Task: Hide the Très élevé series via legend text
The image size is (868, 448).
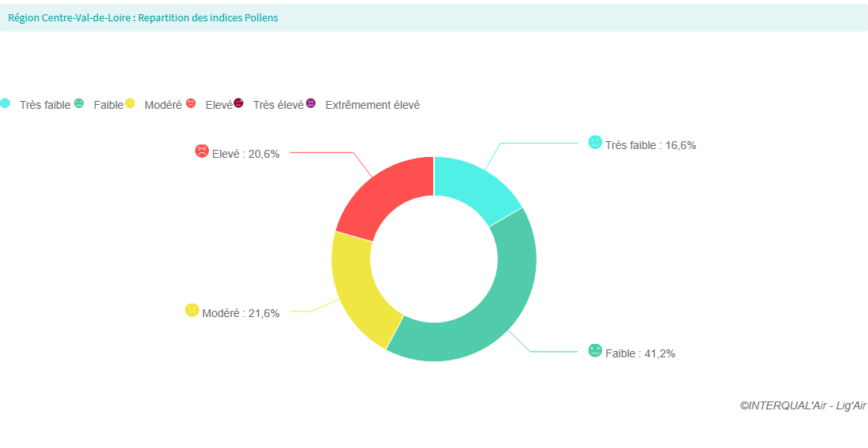Action: coord(278,105)
